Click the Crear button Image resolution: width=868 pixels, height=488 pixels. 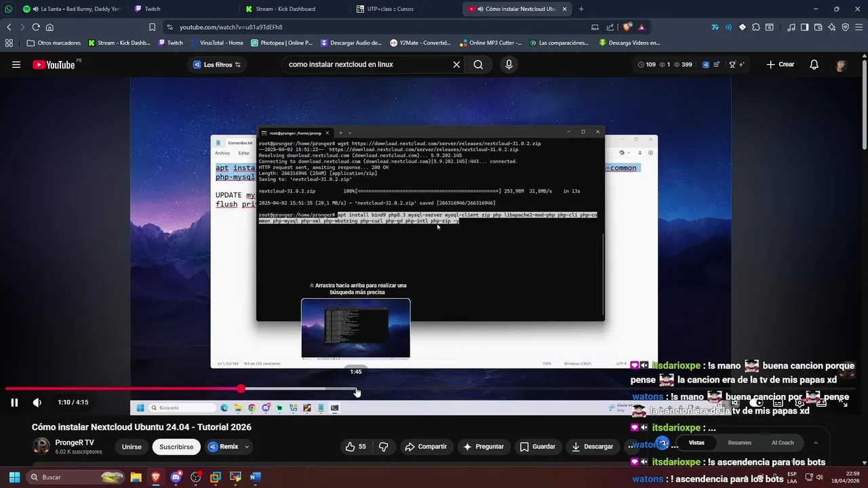coord(781,64)
